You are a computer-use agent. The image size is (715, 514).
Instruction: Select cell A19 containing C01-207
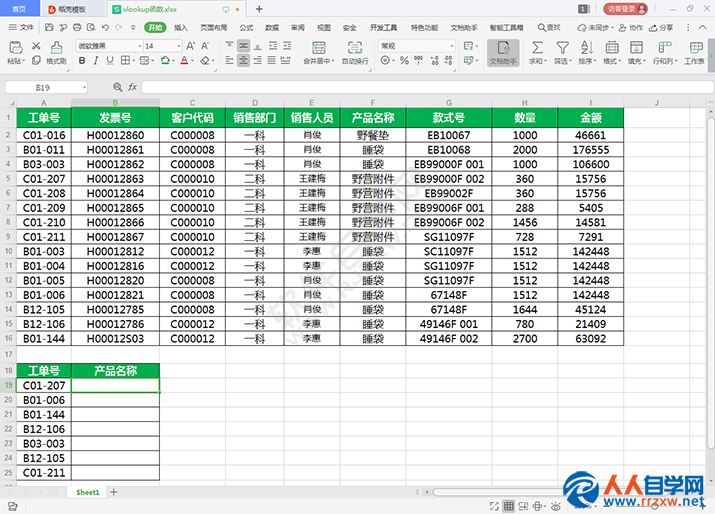(x=44, y=385)
